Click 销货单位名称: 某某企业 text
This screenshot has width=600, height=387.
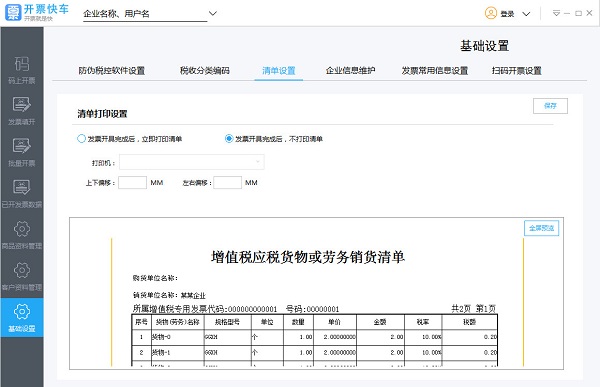coord(169,295)
